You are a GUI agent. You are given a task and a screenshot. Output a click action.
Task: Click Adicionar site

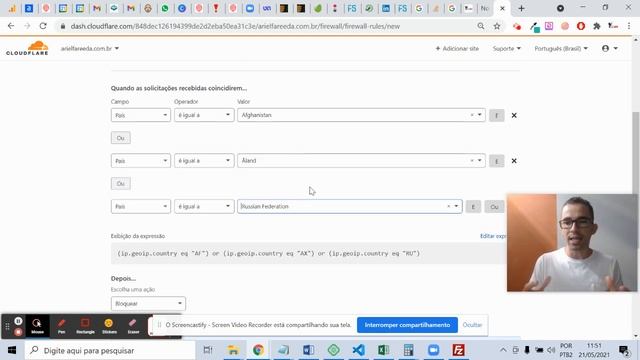tap(457, 48)
